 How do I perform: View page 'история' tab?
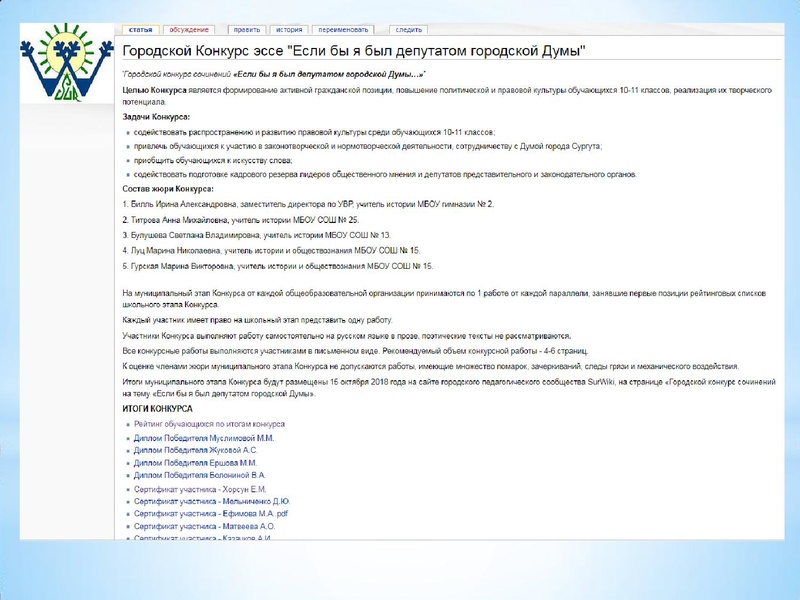[x=289, y=31]
